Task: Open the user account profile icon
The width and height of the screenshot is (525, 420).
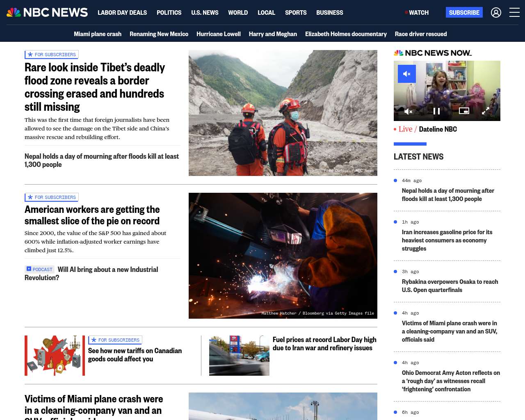Action: (x=496, y=13)
